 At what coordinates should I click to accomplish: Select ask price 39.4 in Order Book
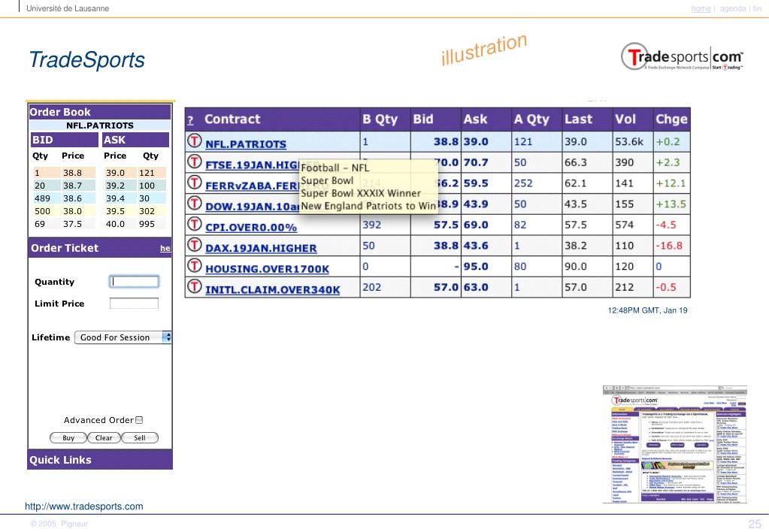coord(115,198)
